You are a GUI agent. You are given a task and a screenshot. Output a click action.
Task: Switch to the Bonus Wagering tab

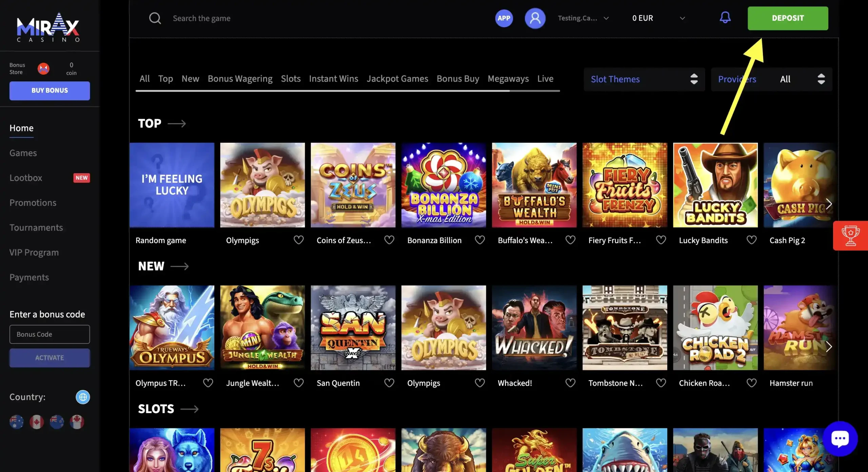[240, 79]
